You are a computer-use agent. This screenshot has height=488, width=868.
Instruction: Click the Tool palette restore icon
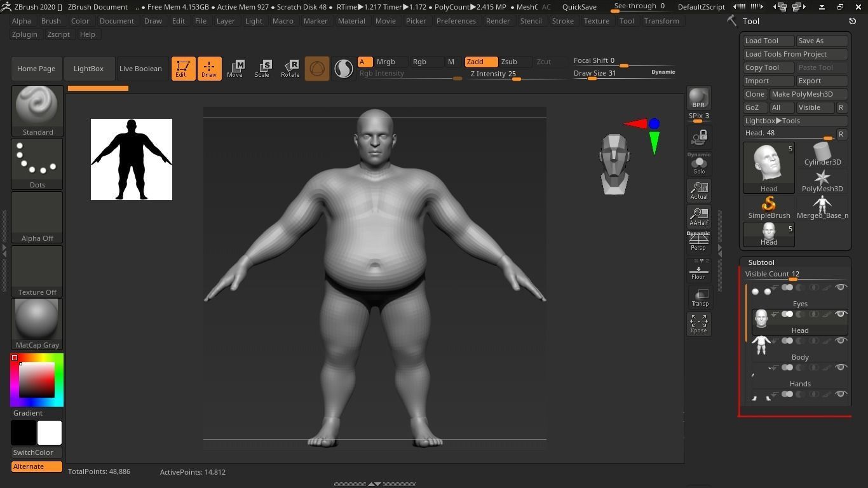pos(852,21)
